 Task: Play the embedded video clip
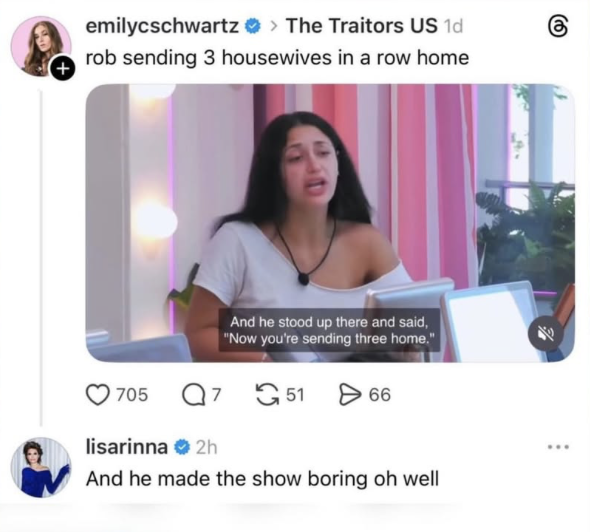(330, 223)
